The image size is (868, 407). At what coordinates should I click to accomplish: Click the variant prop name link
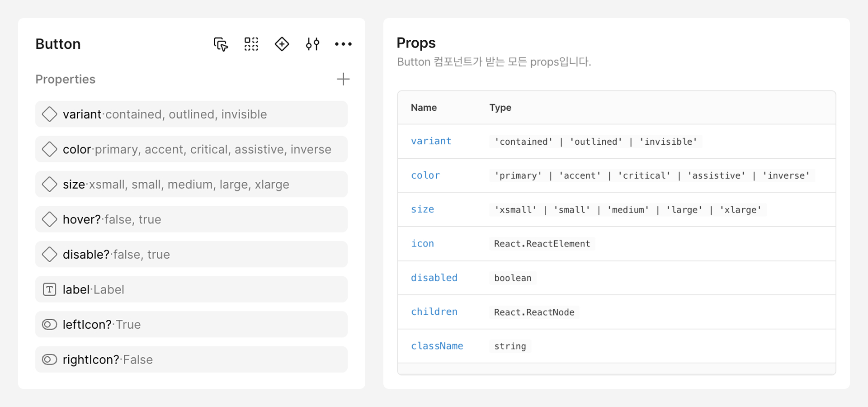[431, 141]
